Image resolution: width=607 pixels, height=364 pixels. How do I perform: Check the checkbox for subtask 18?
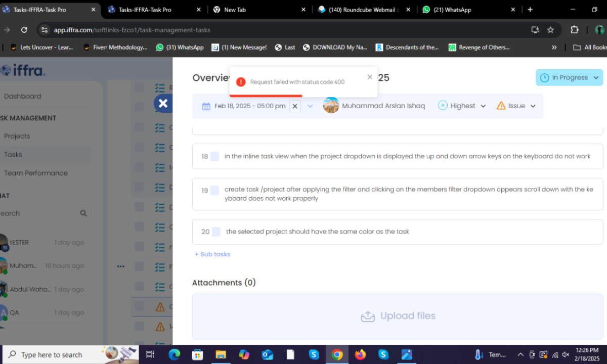[215, 157]
